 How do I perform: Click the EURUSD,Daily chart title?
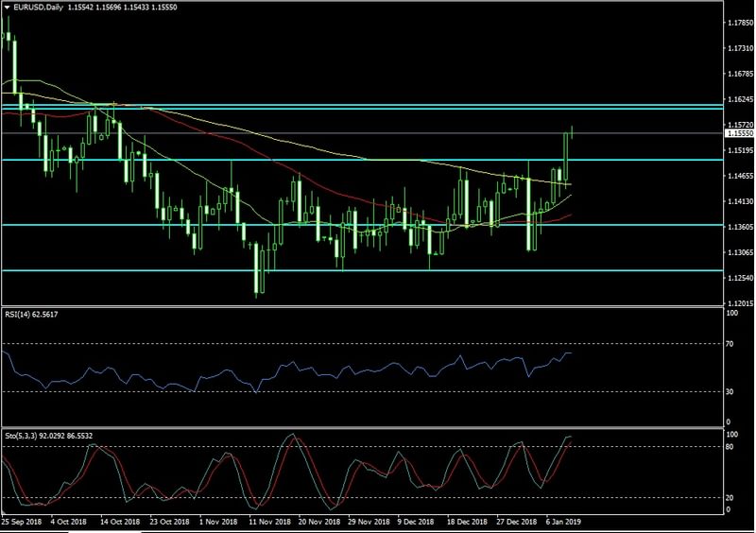[x=38, y=6]
